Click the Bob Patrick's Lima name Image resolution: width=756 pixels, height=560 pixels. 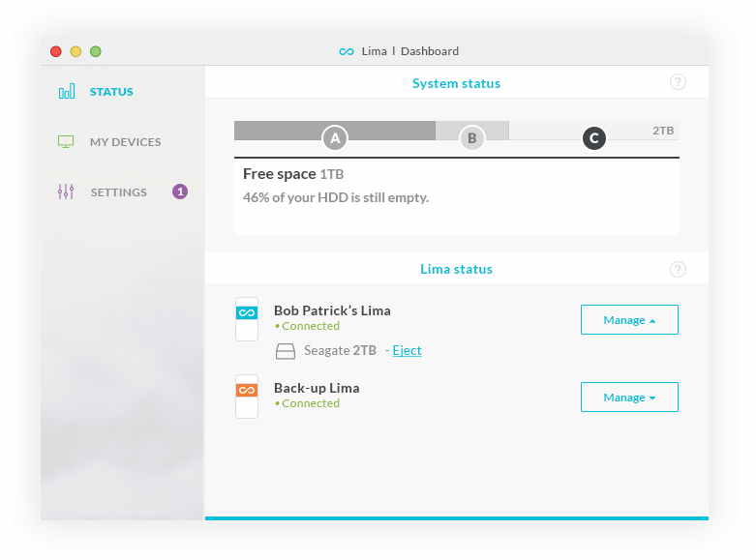coord(332,310)
